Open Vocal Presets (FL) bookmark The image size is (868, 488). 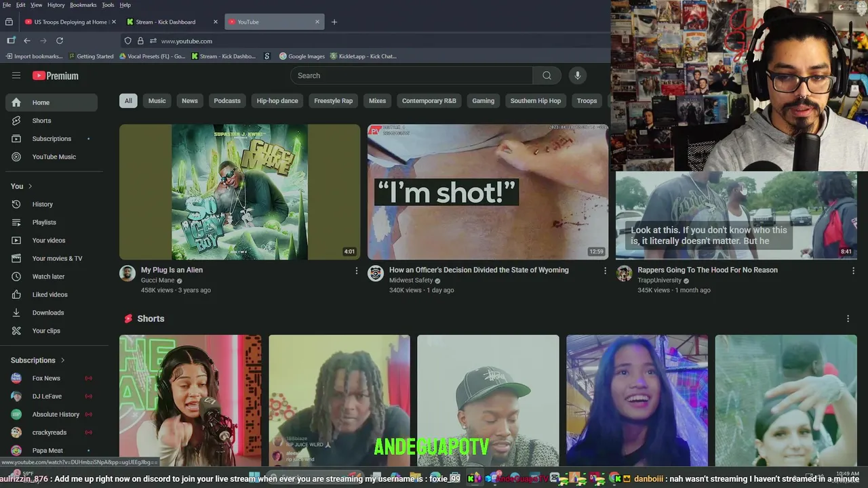(152, 56)
